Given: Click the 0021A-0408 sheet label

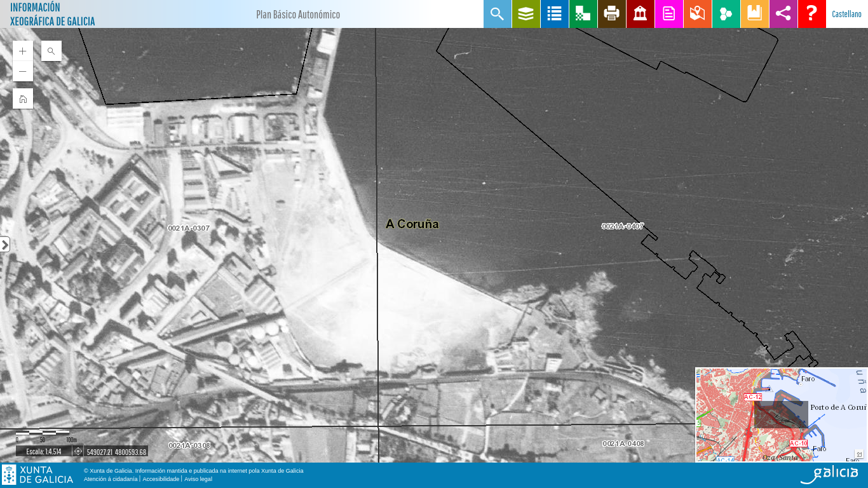Looking at the screenshot, I should coord(623,444).
